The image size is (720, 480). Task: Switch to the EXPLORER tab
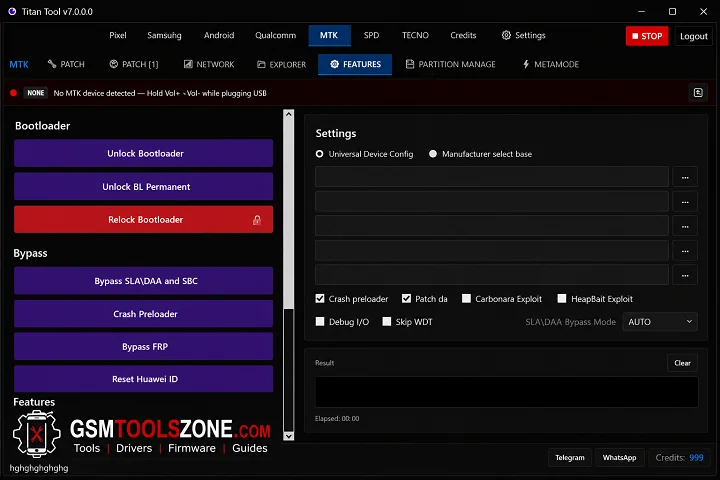click(x=281, y=64)
